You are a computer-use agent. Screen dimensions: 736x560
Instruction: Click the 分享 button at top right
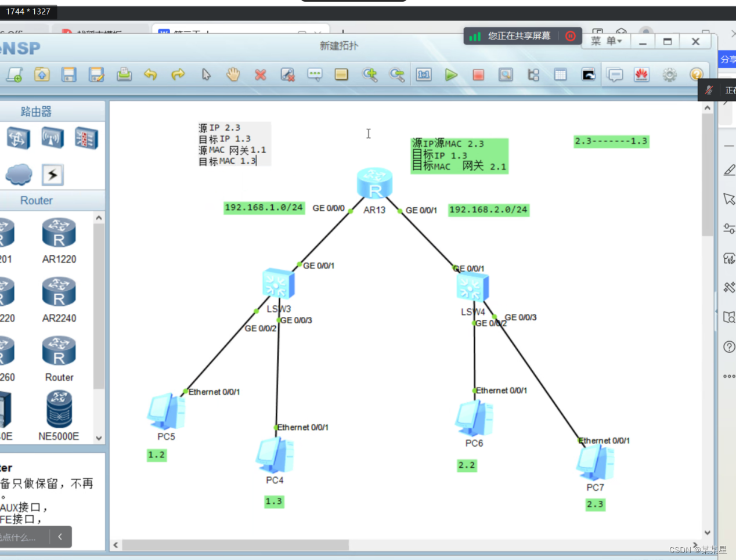coord(730,59)
